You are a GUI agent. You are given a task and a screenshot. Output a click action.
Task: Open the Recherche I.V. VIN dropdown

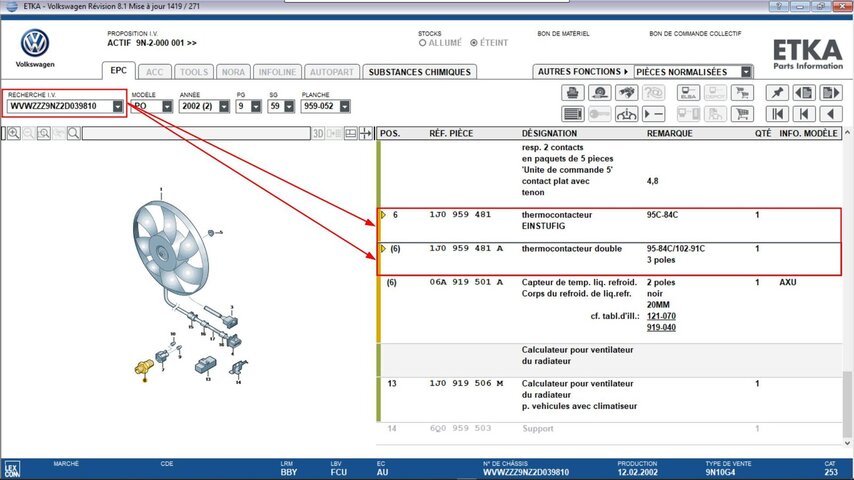pos(118,106)
